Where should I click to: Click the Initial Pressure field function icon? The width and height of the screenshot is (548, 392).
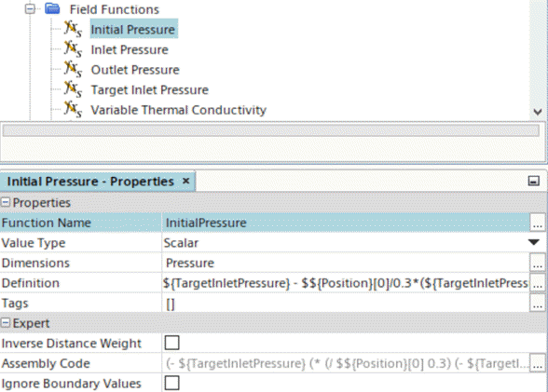(x=73, y=29)
